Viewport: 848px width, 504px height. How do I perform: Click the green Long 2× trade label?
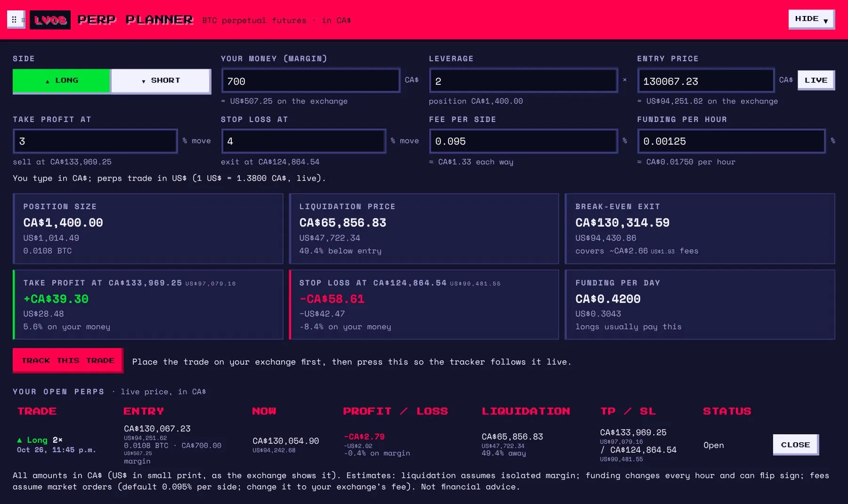pyautogui.click(x=40, y=440)
